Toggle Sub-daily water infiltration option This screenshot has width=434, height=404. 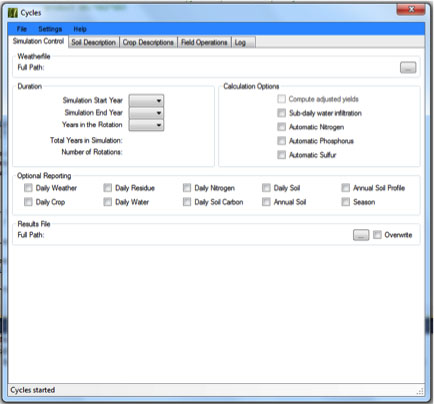[282, 113]
